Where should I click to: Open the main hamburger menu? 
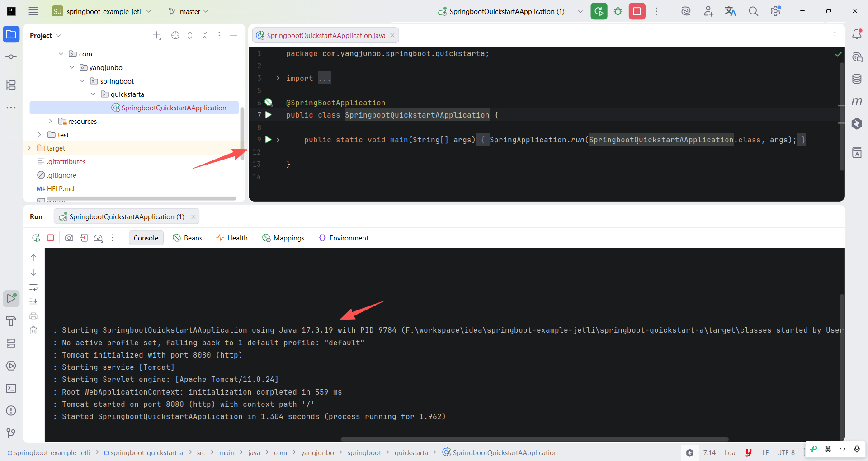coord(33,11)
